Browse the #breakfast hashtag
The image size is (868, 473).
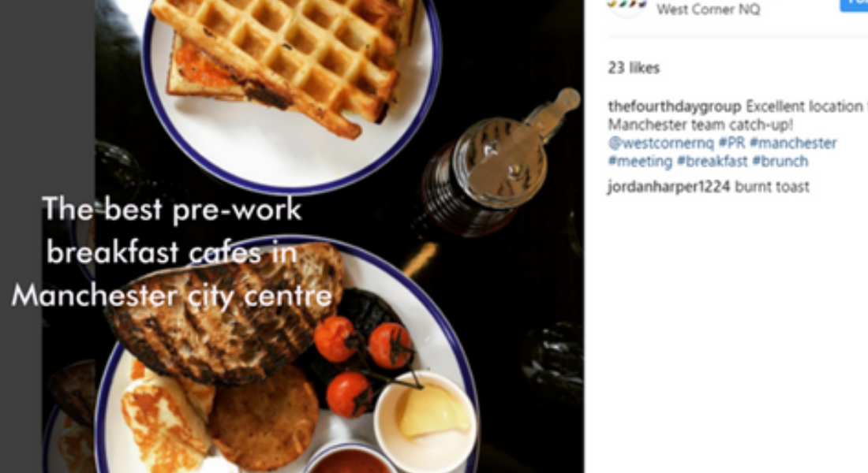click(712, 161)
